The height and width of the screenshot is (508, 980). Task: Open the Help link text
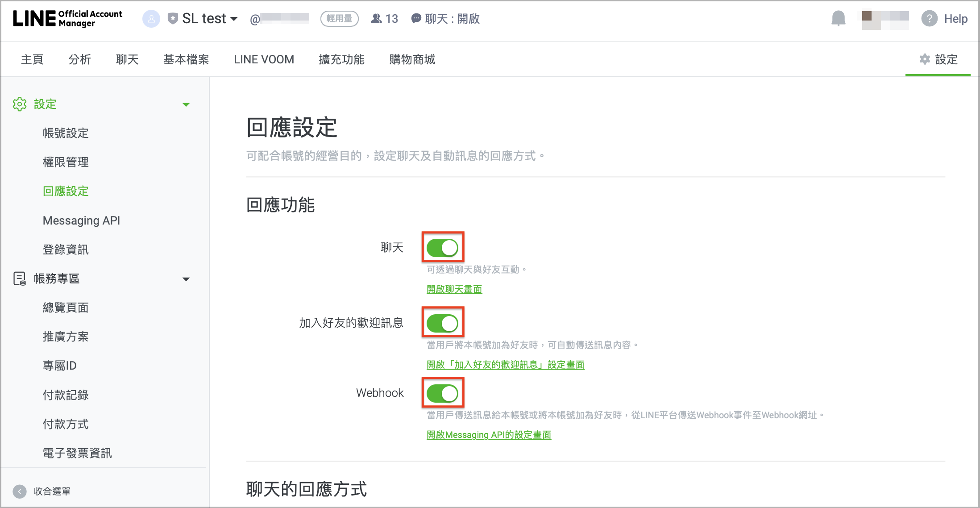pyautogui.click(x=956, y=19)
